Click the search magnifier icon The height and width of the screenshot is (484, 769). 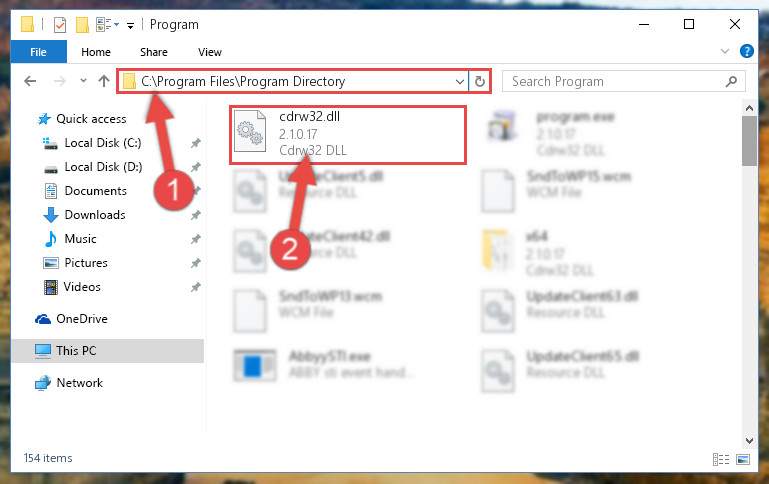tap(731, 81)
